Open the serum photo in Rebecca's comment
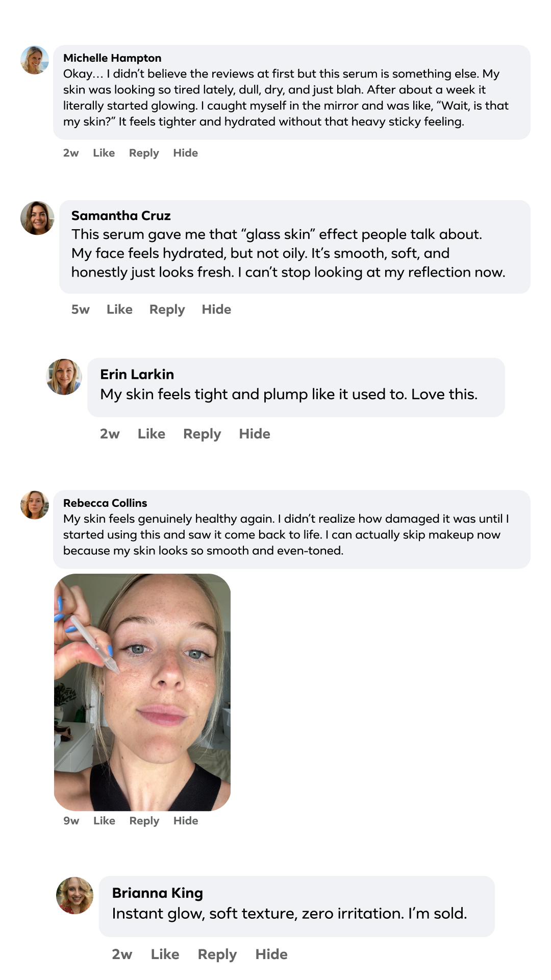551x980 pixels. [x=142, y=692]
